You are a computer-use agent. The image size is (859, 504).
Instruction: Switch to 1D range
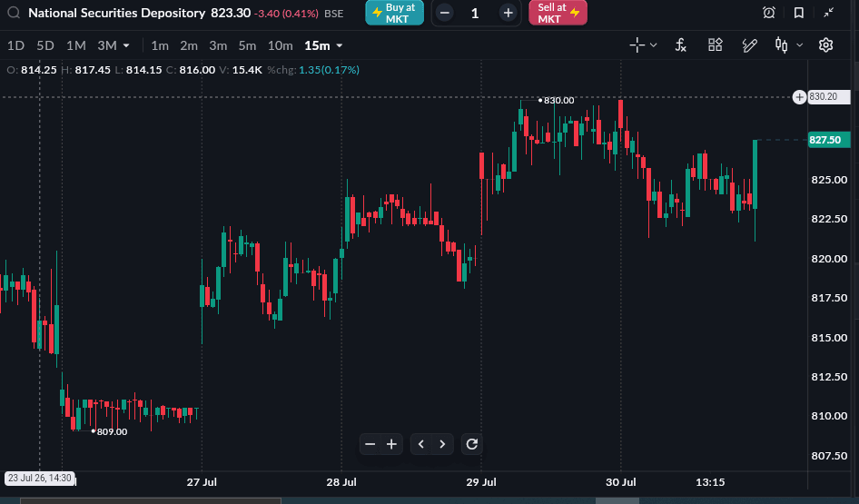pyautogui.click(x=15, y=45)
